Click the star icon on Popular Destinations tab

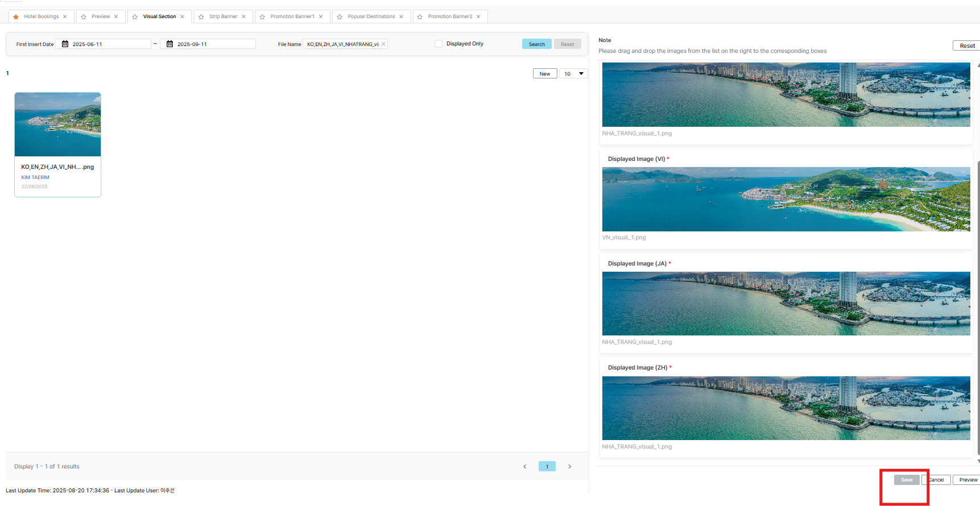point(340,17)
